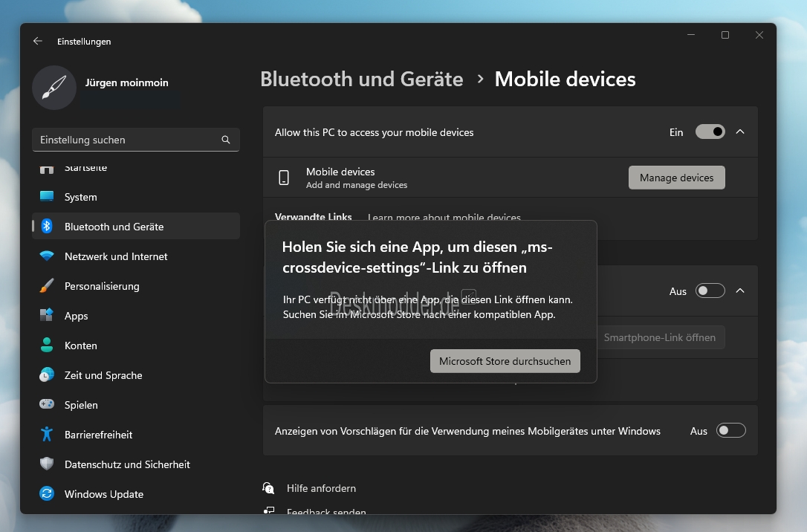The height and width of the screenshot is (532, 807).
Task: Click the Barrierefreiheit accessibility icon
Action: [47, 434]
